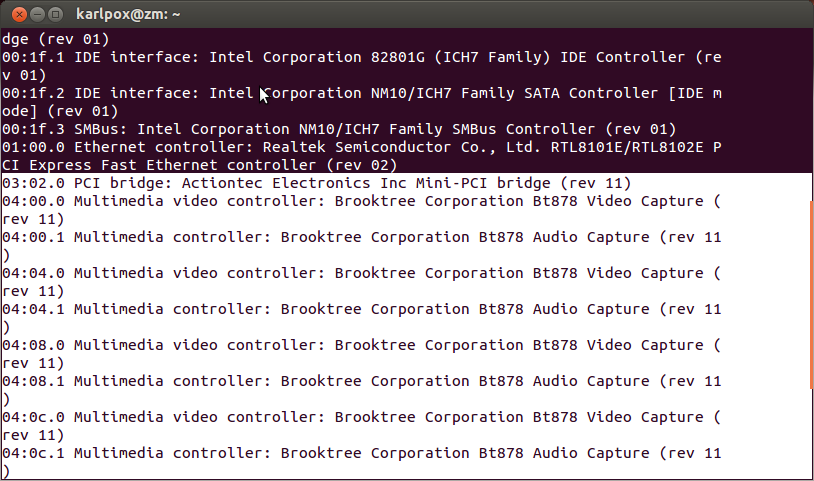This screenshot has height=481, width=814.
Task: Click the 04:08.0 Bt878 Video Capture line
Action: (x=360, y=346)
